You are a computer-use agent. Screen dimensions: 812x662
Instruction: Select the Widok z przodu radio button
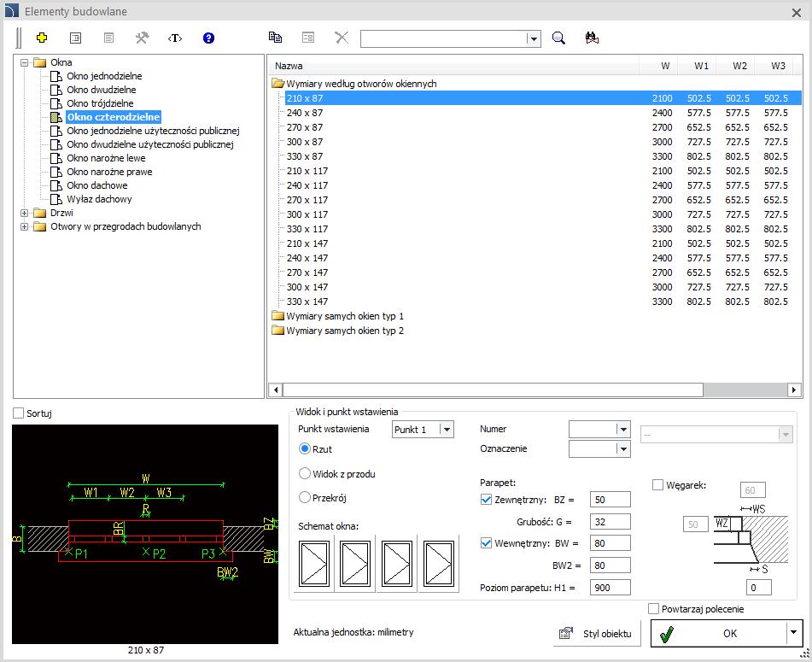tap(305, 473)
